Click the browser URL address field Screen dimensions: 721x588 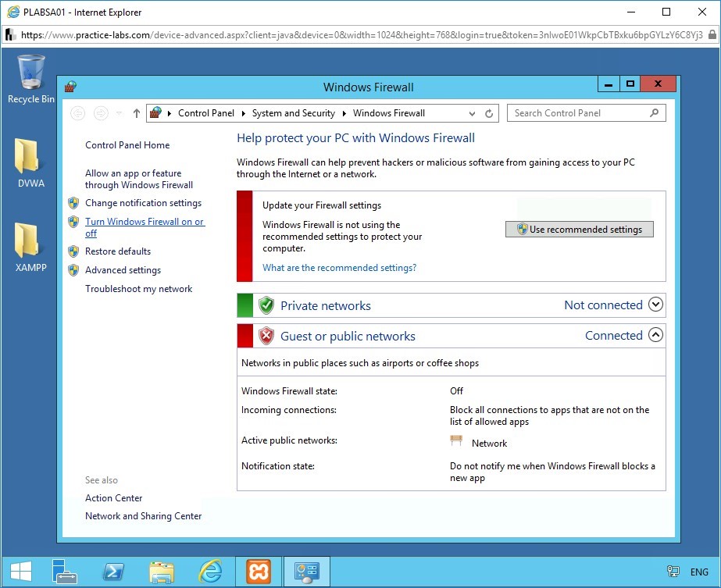pyautogui.click(x=362, y=35)
